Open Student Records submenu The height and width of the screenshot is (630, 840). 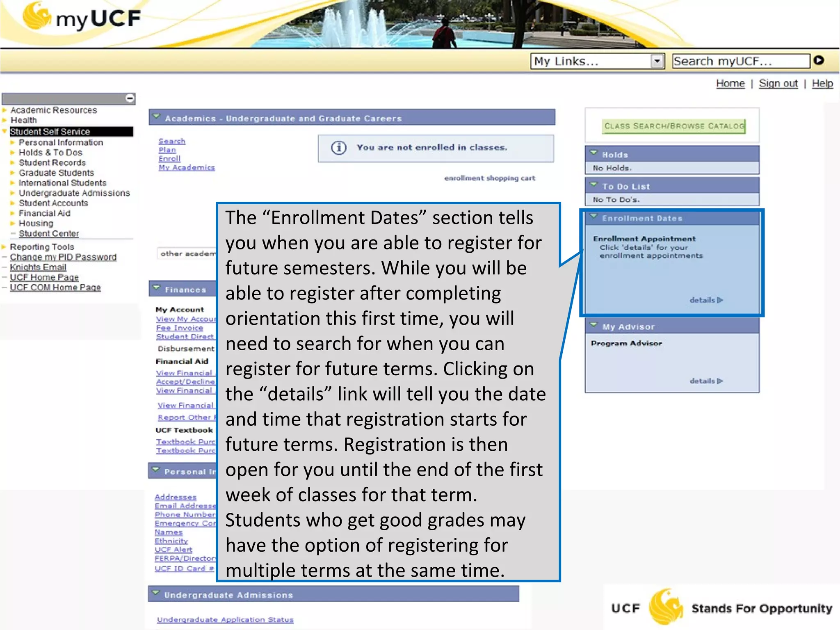click(x=52, y=163)
